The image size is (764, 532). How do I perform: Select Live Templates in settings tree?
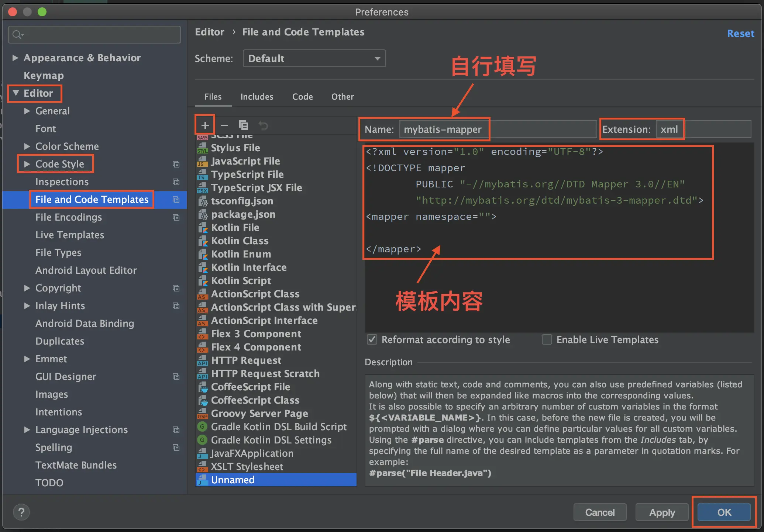coord(70,235)
